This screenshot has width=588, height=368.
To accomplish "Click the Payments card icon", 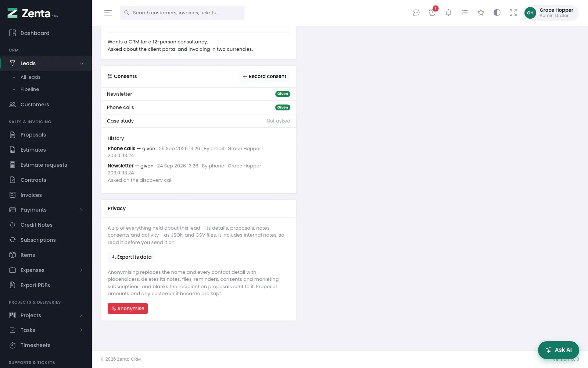I will (x=12, y=210).
